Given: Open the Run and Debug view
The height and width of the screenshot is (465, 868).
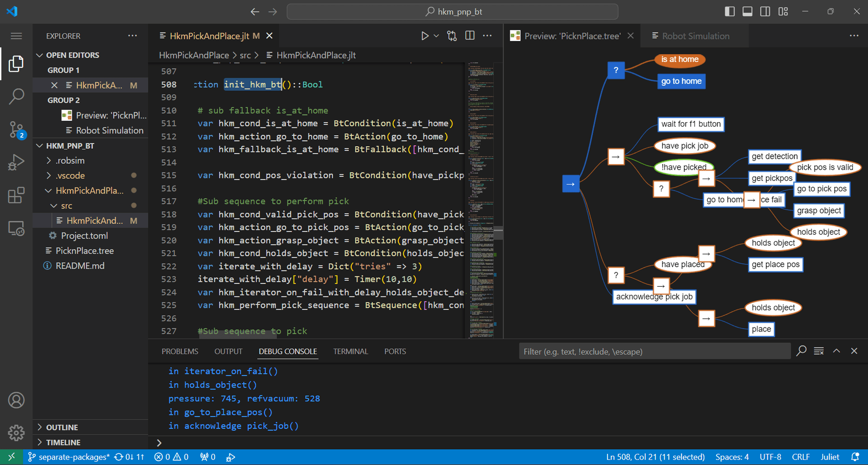Looking at the screenshot, I should click(x=17, y=162).
